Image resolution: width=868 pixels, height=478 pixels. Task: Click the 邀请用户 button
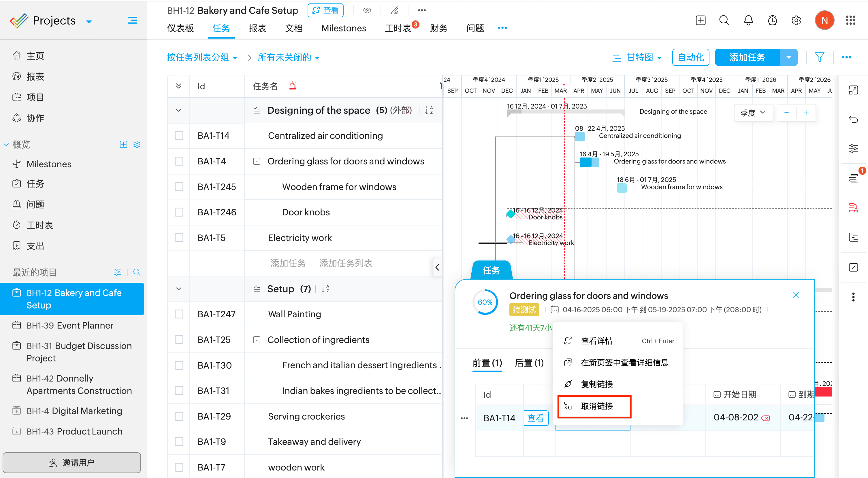pos(72,462)
